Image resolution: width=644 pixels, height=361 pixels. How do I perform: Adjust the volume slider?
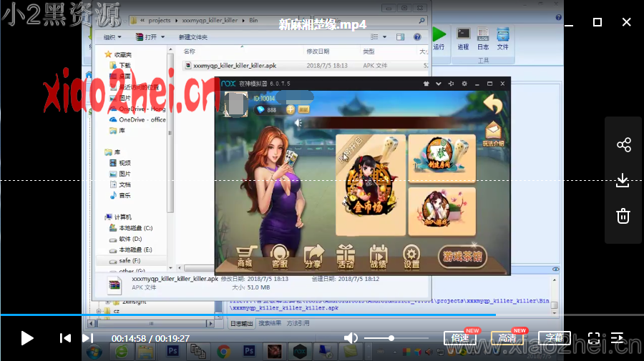coord(396,338)
